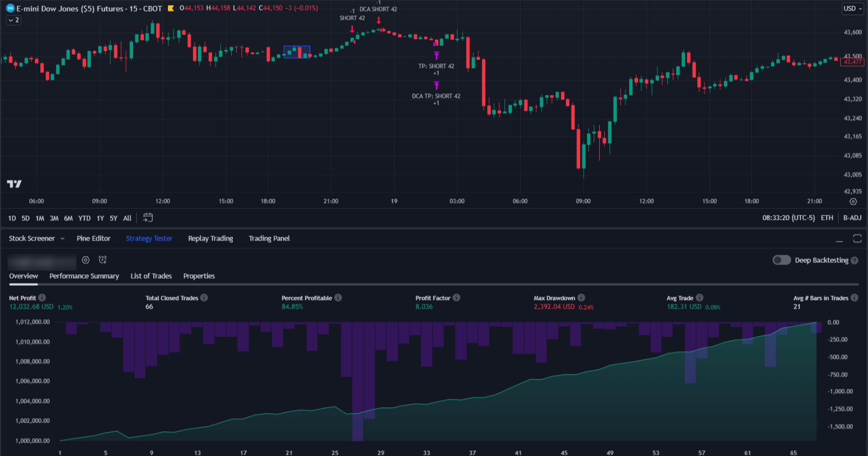Click Net Profit value 12,032.68 USD
868x456 pixels.
point(31,307)
